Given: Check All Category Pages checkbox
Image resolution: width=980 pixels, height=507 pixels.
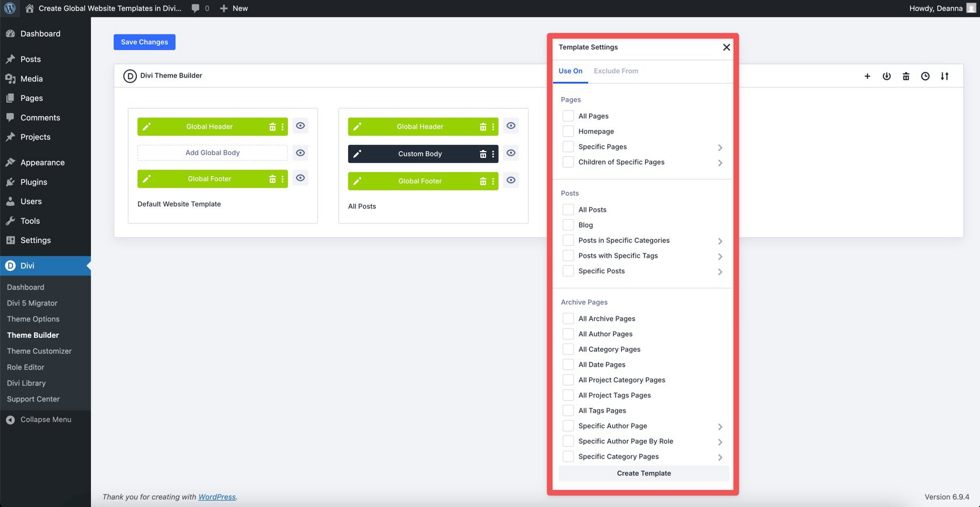Looking at the screenshot, I should pos(568,349).
